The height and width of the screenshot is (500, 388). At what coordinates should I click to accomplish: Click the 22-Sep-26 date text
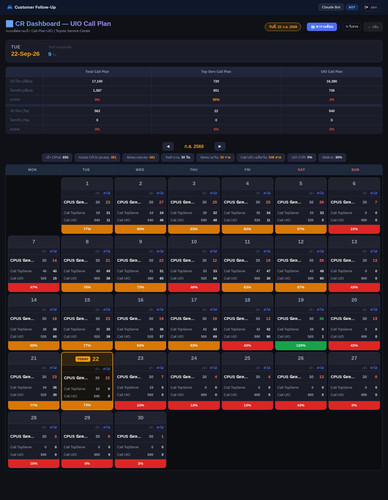(x=25, y=54)
